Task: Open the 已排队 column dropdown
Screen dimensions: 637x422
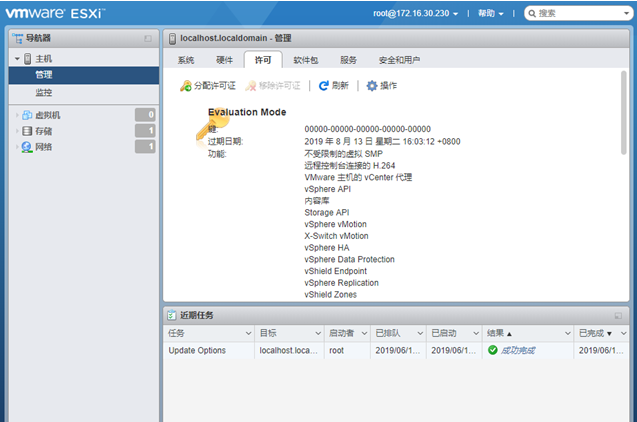Action: pos(420,333)
